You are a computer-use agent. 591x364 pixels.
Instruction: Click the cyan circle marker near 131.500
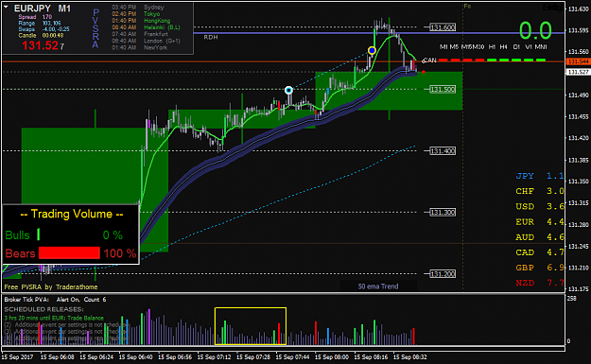pos(288,90)
